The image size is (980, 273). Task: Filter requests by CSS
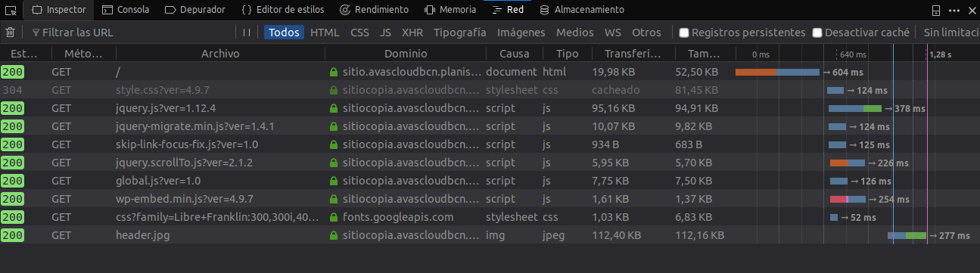(x=359, y=33)
